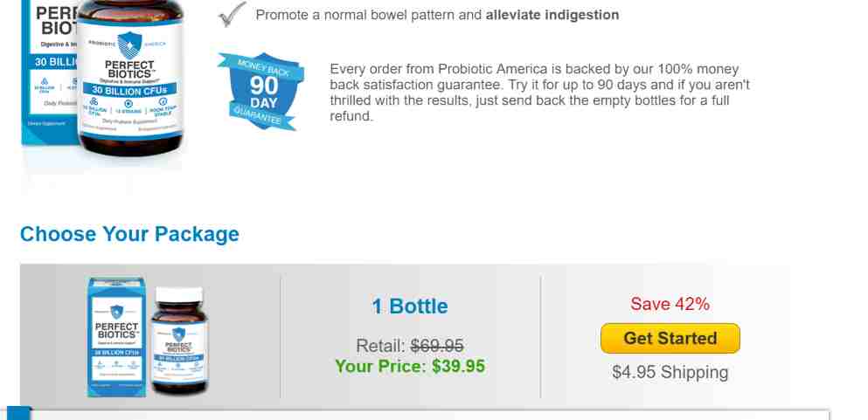This screenshot has height=420, width=868.
Task: Click the Your Price: $39.95 text
Action: coord(410,366)
